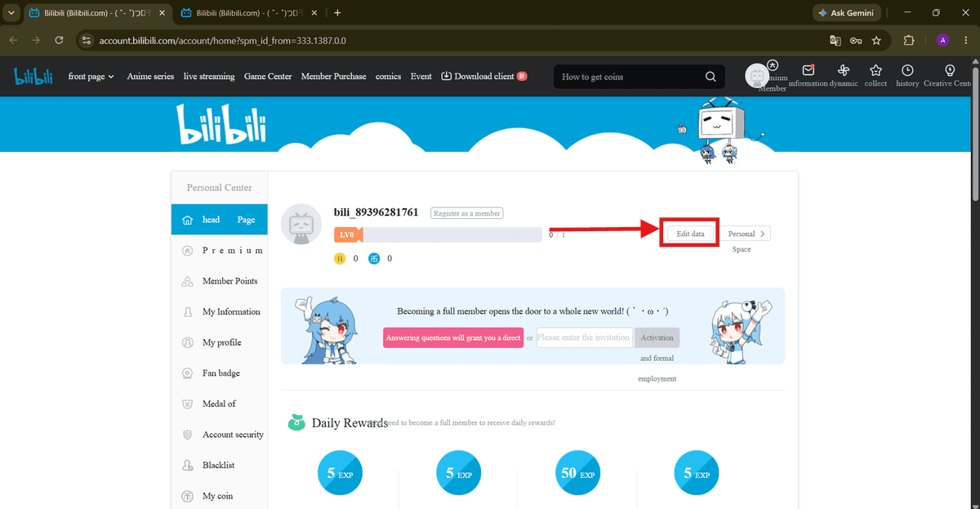Image resolution: width=980 pixels, height=509 pixels.
Task: Open the comics menu
Action: (388, 76)
